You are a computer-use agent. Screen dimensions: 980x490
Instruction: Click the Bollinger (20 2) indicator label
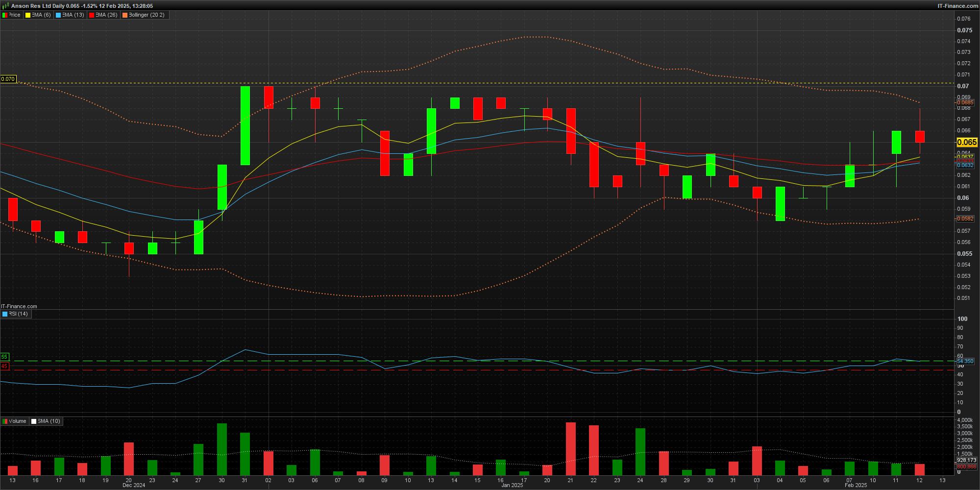tap(146, 15)
